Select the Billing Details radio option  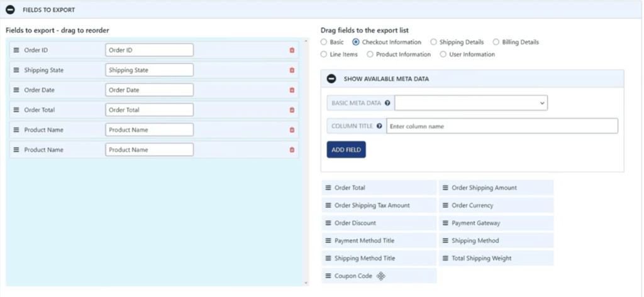(496, 42)
